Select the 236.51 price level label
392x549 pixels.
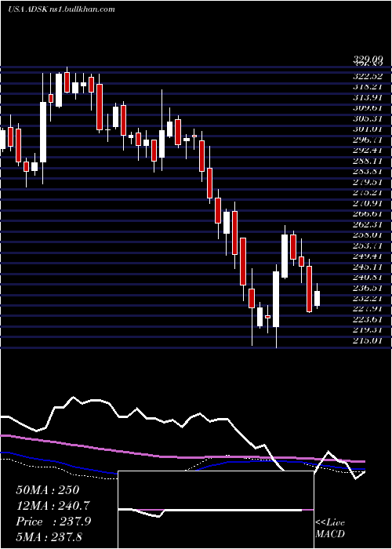click(x=368, y=288)
